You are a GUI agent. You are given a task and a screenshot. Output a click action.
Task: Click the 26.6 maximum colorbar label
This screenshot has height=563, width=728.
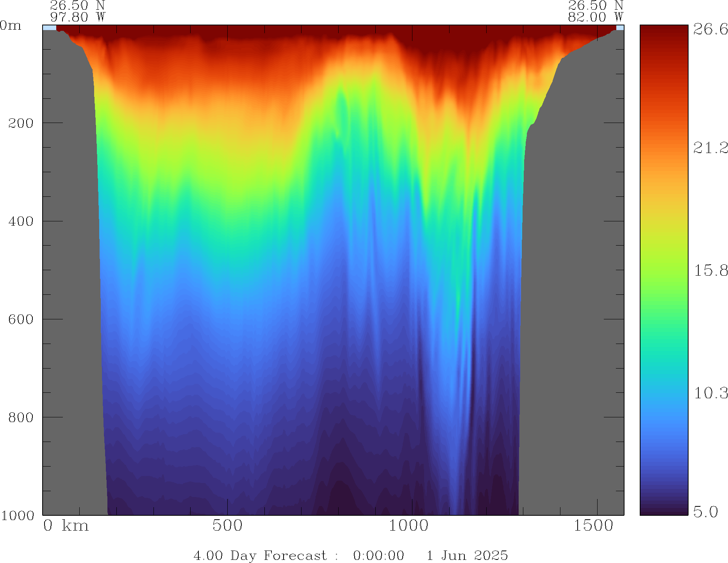710,29
